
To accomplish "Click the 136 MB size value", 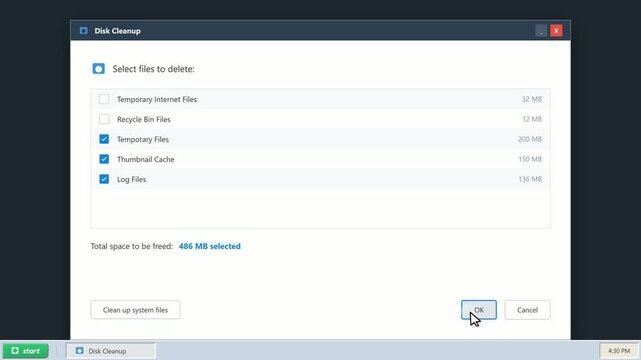I will (x=530, y=179).
